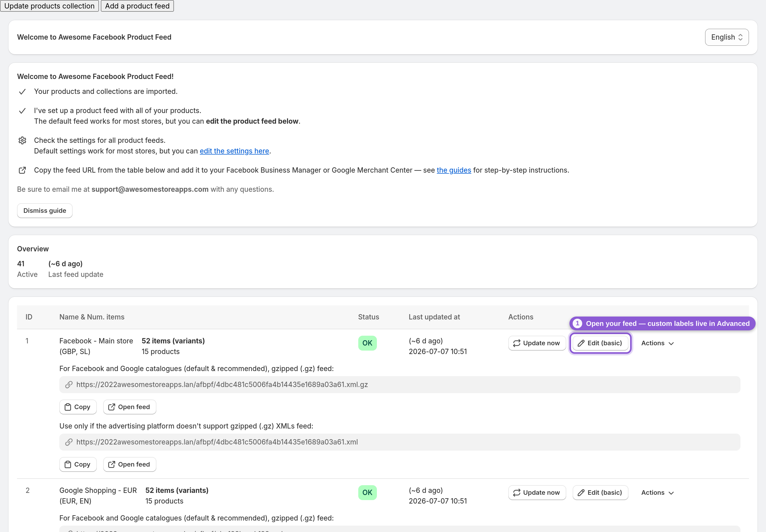The height and width of the screenshot is (532, 766).
Task: Expand Actions dropdown for Google Shopping - EUR
Action: [657, 493]
